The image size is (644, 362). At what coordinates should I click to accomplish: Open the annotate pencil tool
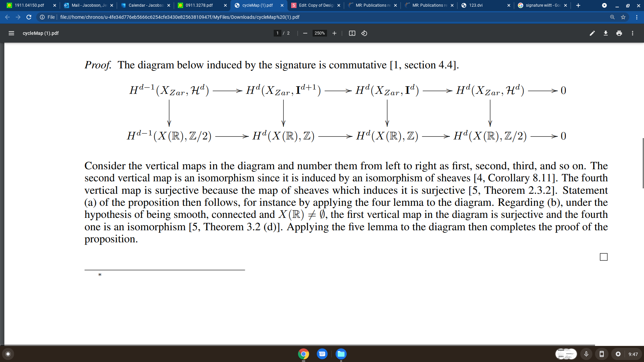tap(592, 33)
